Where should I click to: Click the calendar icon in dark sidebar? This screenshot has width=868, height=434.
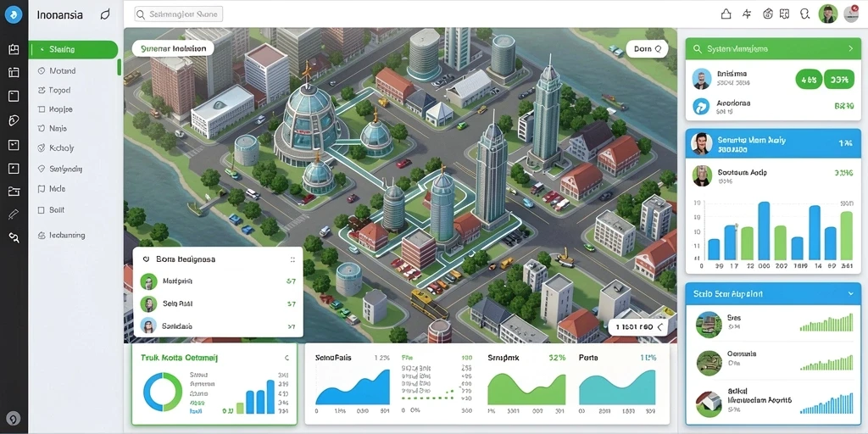14,72
